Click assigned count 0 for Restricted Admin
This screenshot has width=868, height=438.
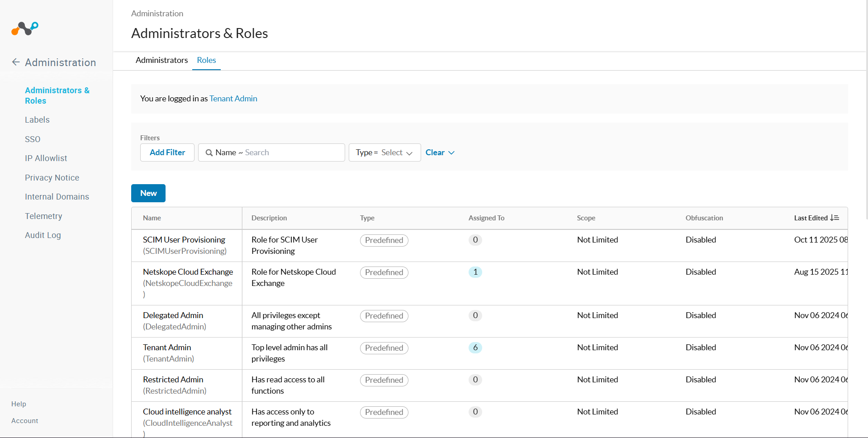[x=475, y=380]
